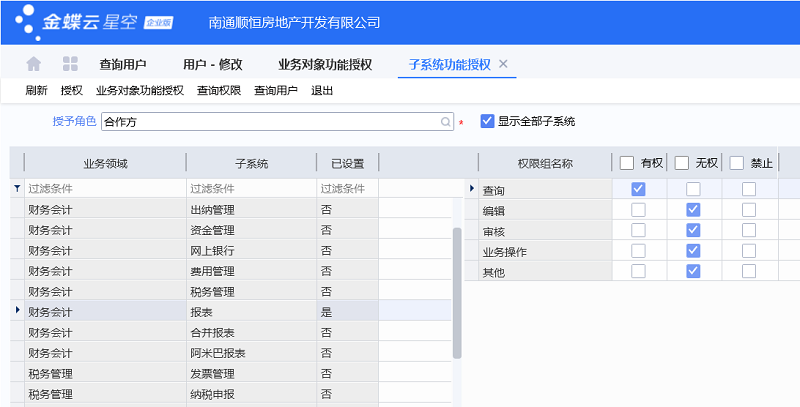Open the app grid menu icon
Viewport: 800px width, 407px height.
click(x=70, y=64)
